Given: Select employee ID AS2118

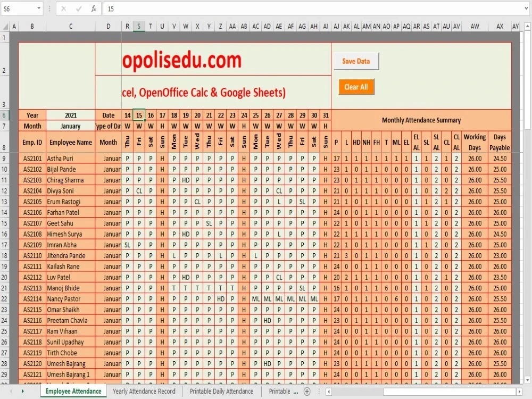Looking at the screenshot, I should coord(32,342).
